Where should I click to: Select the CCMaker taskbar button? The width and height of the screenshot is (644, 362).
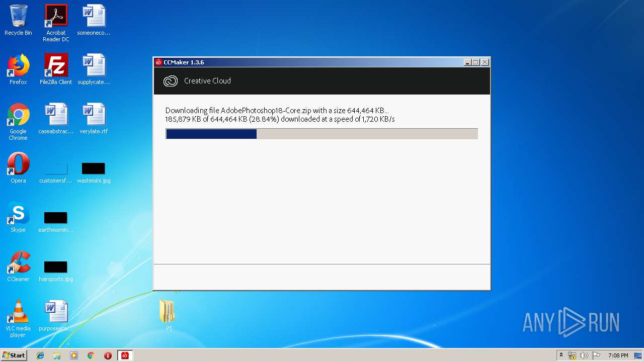[125, 355]
